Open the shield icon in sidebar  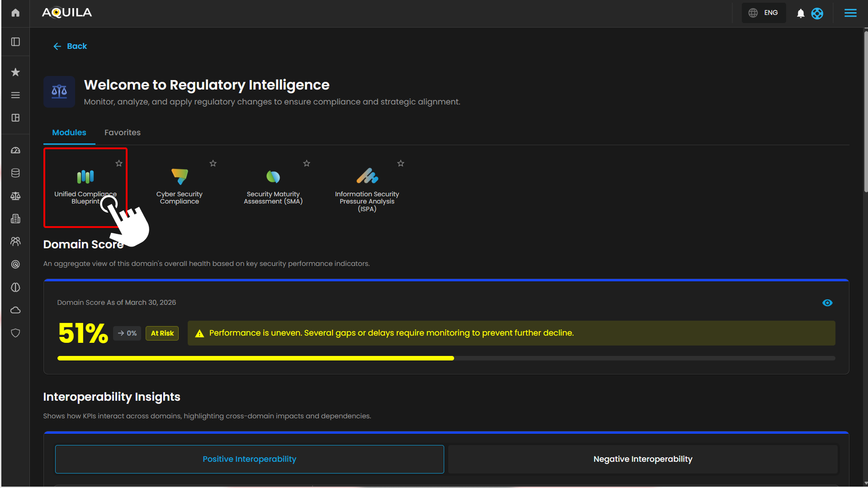coord(15,333)
